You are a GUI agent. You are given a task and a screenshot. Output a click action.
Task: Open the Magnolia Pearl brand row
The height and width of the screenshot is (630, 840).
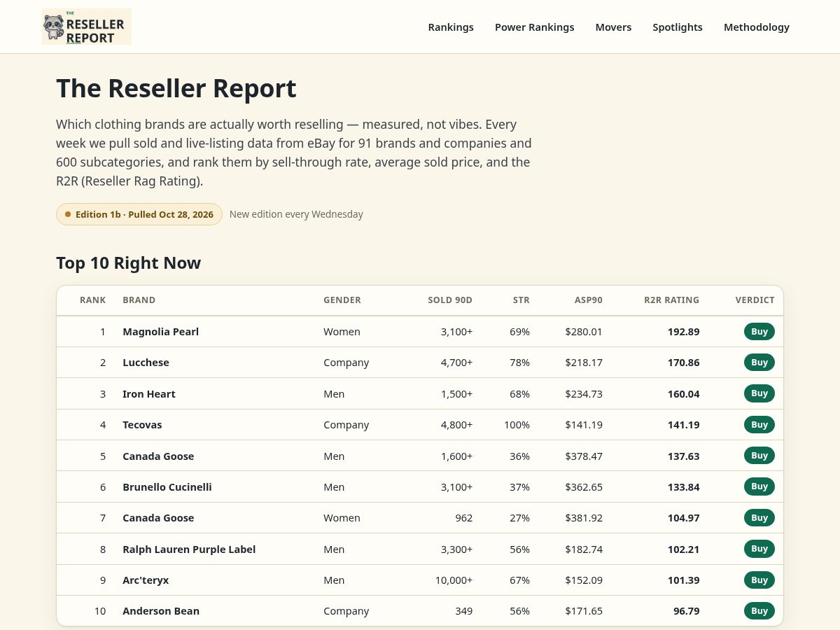pyautogui.click(x=420, y=332)
